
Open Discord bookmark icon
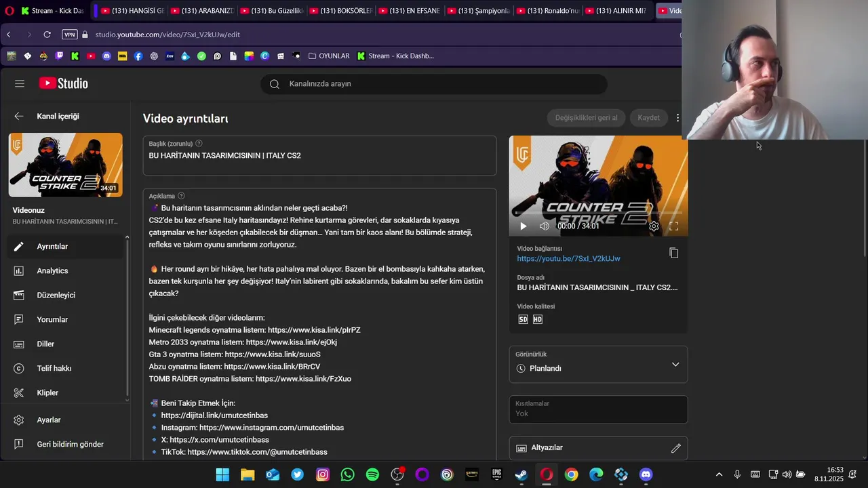pos(106,56)
